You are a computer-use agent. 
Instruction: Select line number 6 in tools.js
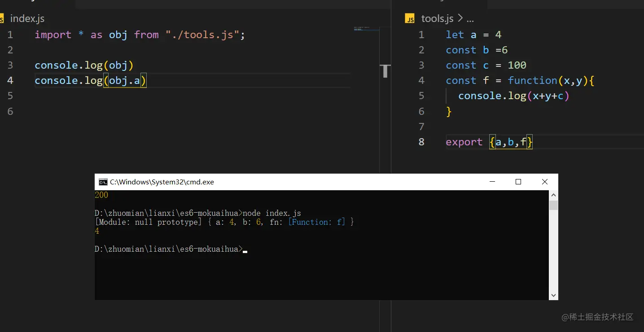pyautogui.click(x=421, y=111)
